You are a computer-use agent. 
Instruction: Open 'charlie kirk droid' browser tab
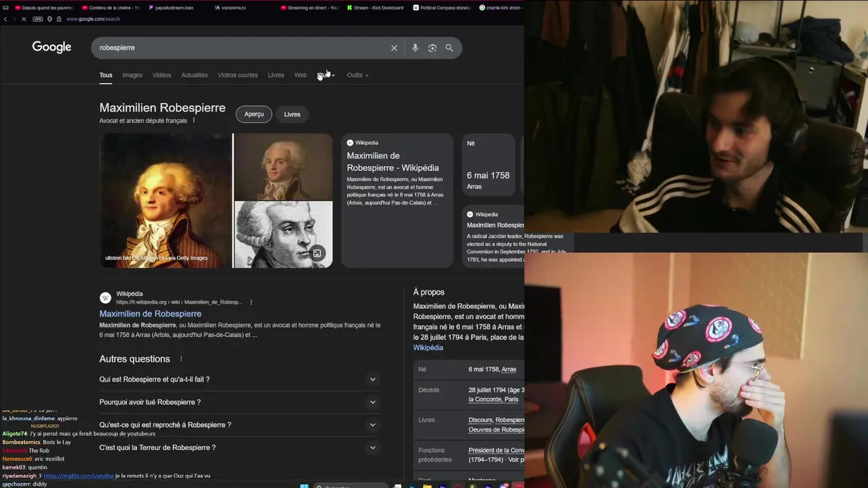pos(500,7)
